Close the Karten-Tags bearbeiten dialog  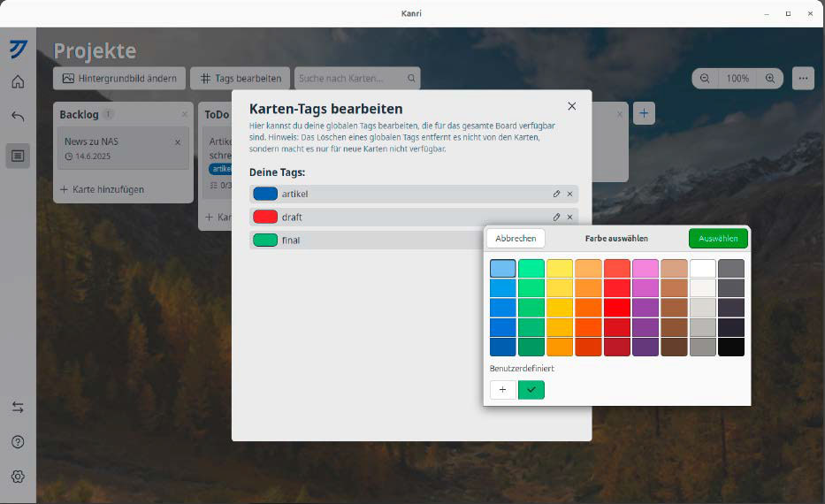[x=572, y=106]
